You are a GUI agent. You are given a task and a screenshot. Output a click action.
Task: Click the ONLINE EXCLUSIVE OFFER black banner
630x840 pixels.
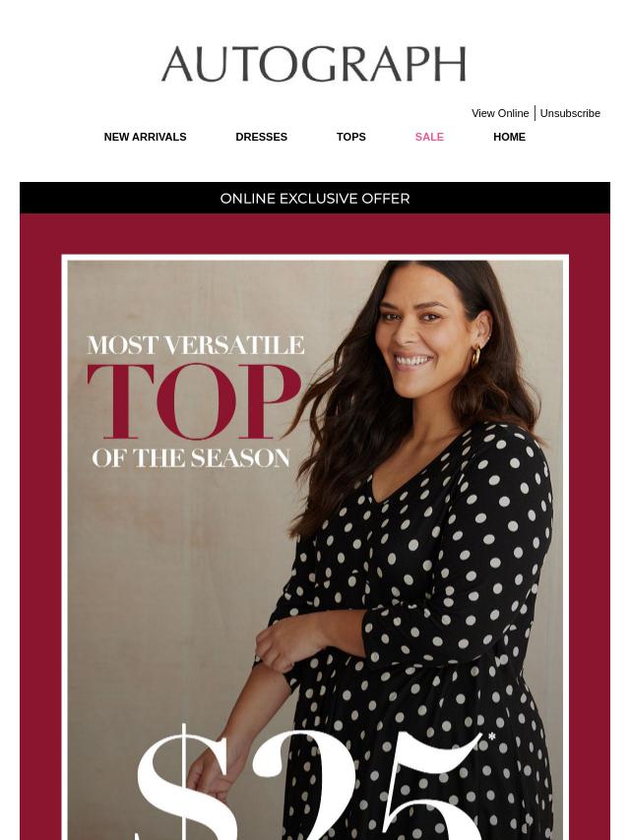(315, 198)
